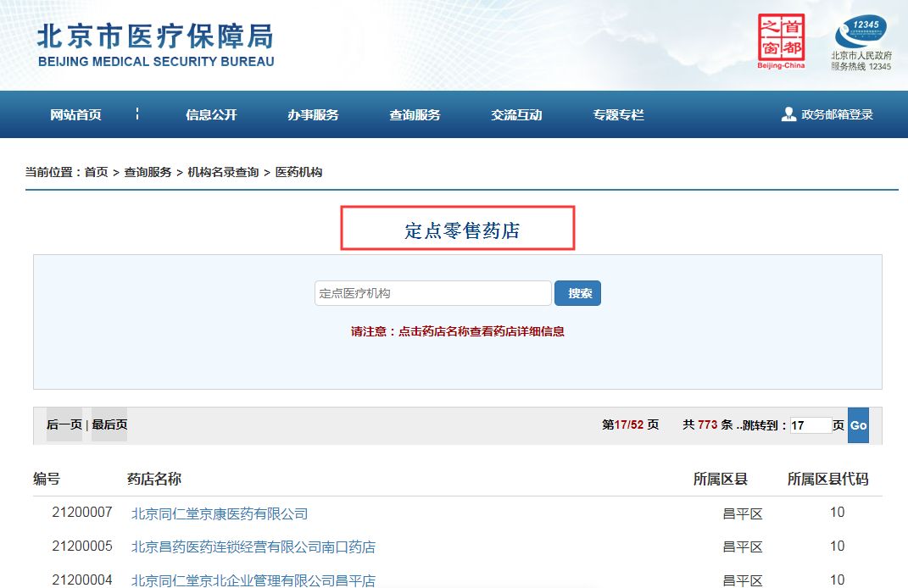Open the 查询服务 menu
The width and height of the screenshot is (908, 588).
tap(415, 114)
